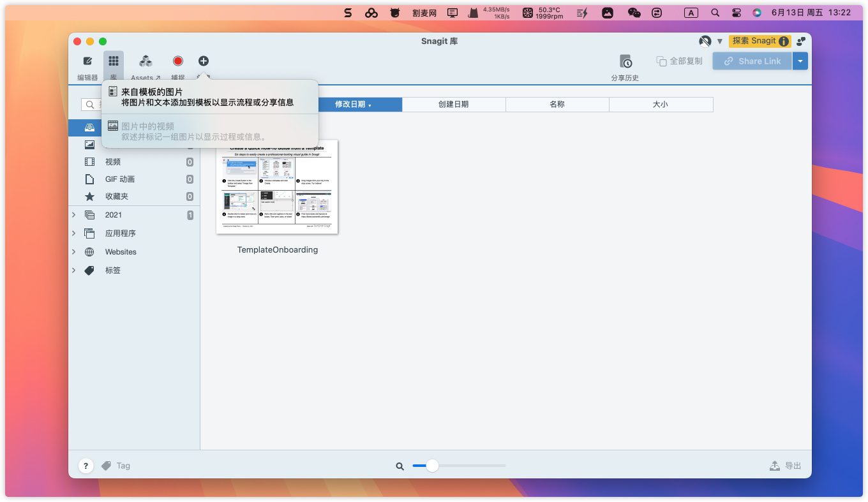The image size is (868, 502).
Task: Open Assets from the toolbar
Action: point(146,62)
